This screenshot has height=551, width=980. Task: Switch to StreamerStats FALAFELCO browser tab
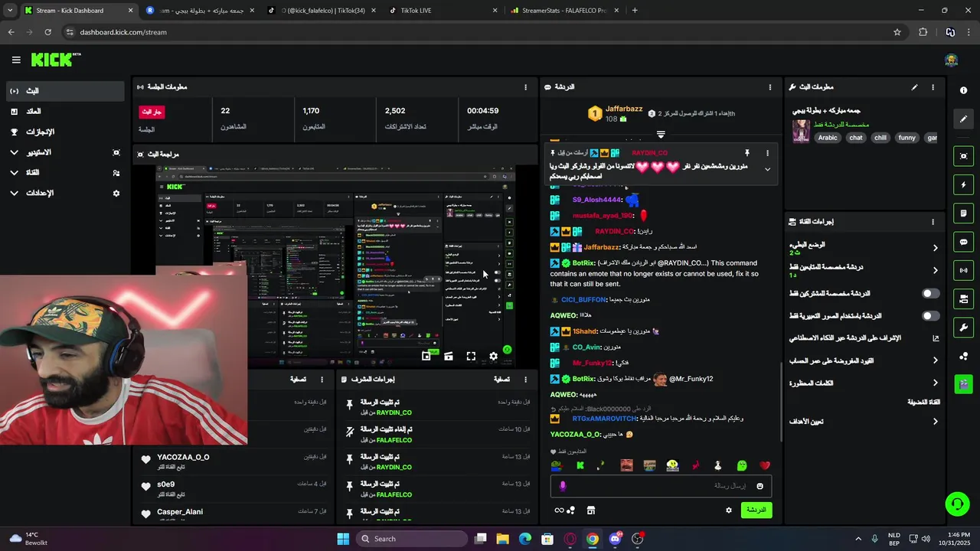(x=565, y=11)
